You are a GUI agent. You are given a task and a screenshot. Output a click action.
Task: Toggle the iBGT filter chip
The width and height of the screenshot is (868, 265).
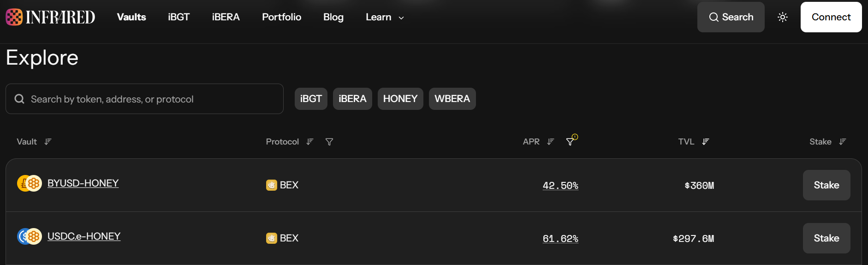pos(311,99)
